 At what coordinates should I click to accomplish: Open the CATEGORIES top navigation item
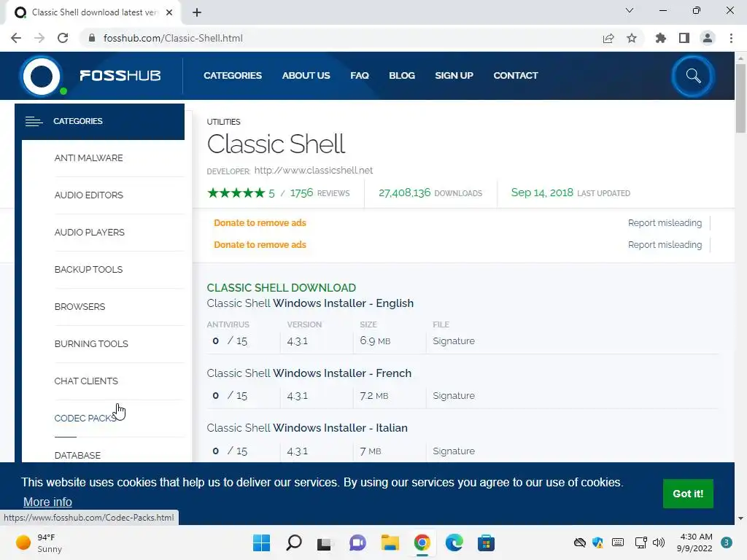pos(233,76)
